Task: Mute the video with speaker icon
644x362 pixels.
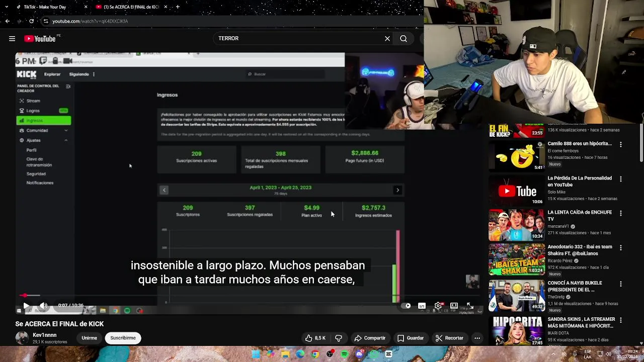Action: point(44,306)
